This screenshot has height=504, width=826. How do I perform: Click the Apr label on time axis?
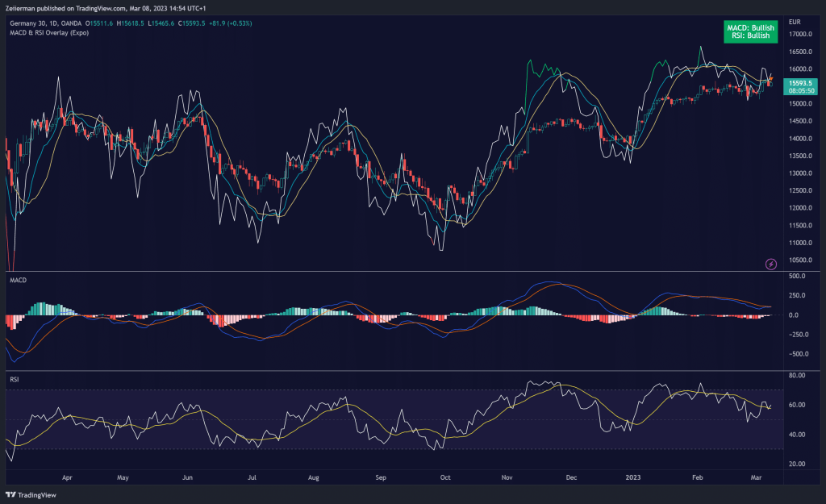tap(66, 477)
